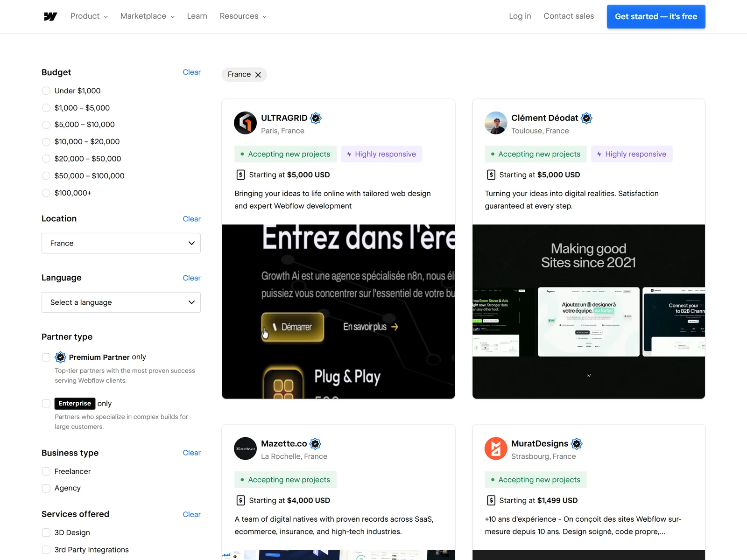Check the 3D Design service
The image size is (747, 560).
pos(46,532)
